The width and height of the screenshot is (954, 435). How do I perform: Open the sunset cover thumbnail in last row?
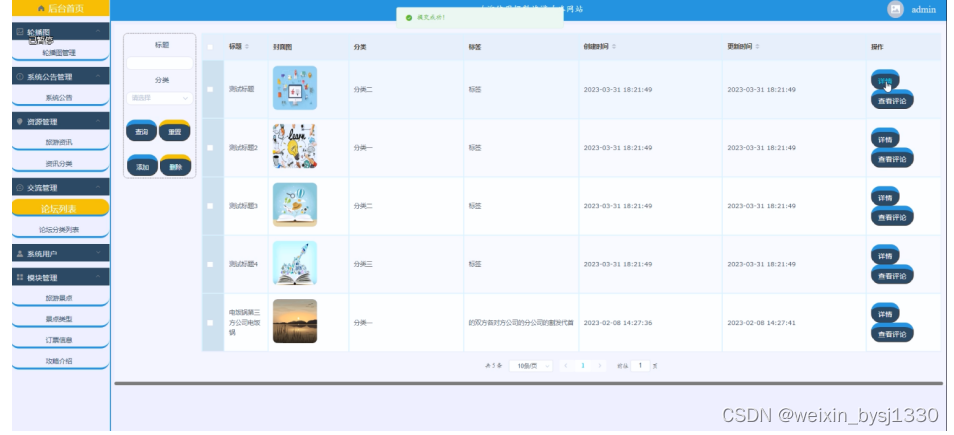click(295, 321)
